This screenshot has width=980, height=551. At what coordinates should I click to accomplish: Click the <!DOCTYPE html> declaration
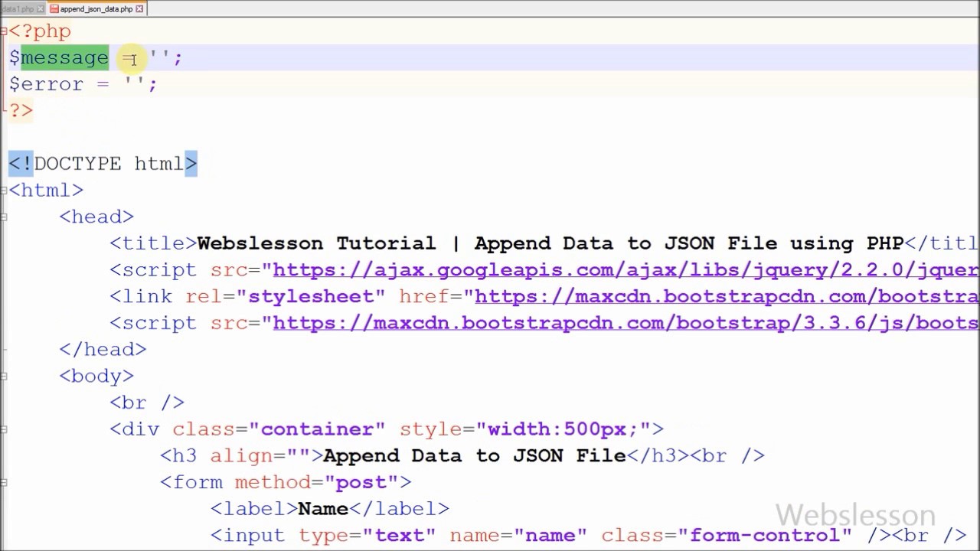pyautogui.click(x=103, y=164)
